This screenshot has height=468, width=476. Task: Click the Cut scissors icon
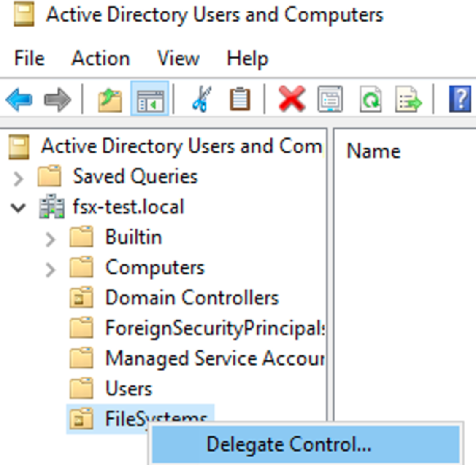click(202, 99)
